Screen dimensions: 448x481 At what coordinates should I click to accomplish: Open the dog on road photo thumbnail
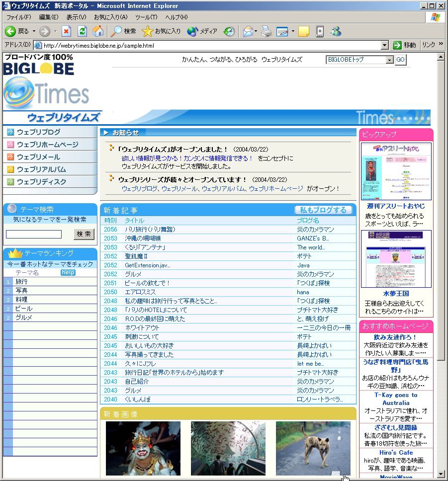[313, 449]
